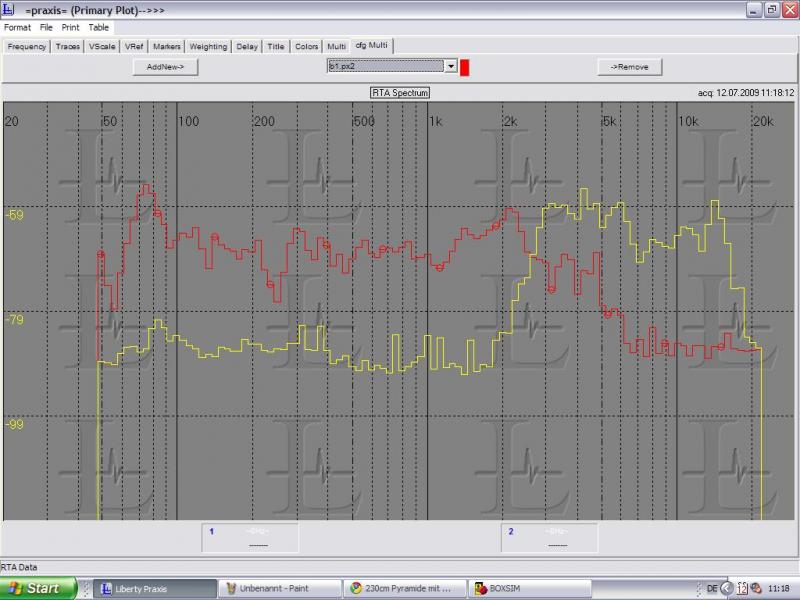800x600 pixels.
Task: Open the Chrome 230cm Pyramide taskbar item
Action: pyautogui.click(x=405, y=589)
